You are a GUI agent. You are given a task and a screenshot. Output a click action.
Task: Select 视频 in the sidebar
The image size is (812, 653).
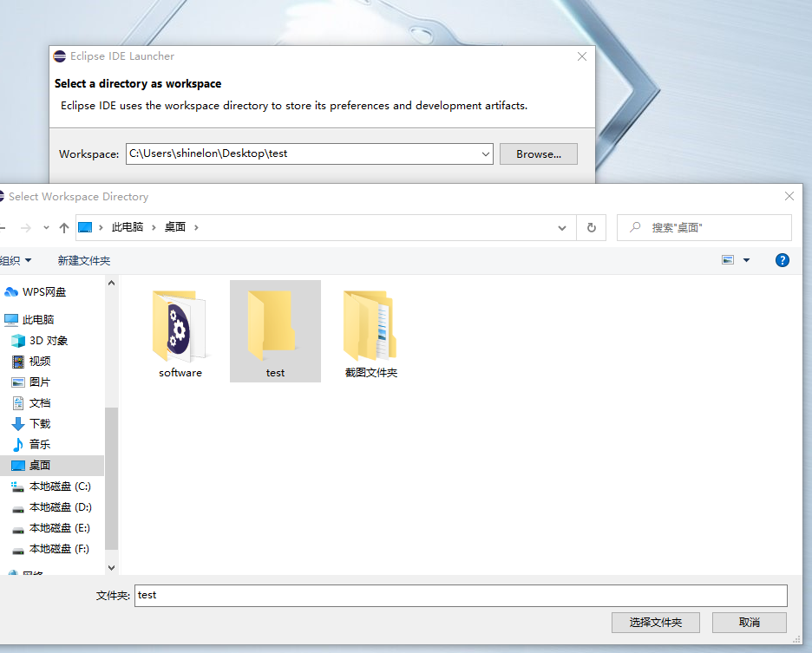pyautogui.click(x=31, y=362)
